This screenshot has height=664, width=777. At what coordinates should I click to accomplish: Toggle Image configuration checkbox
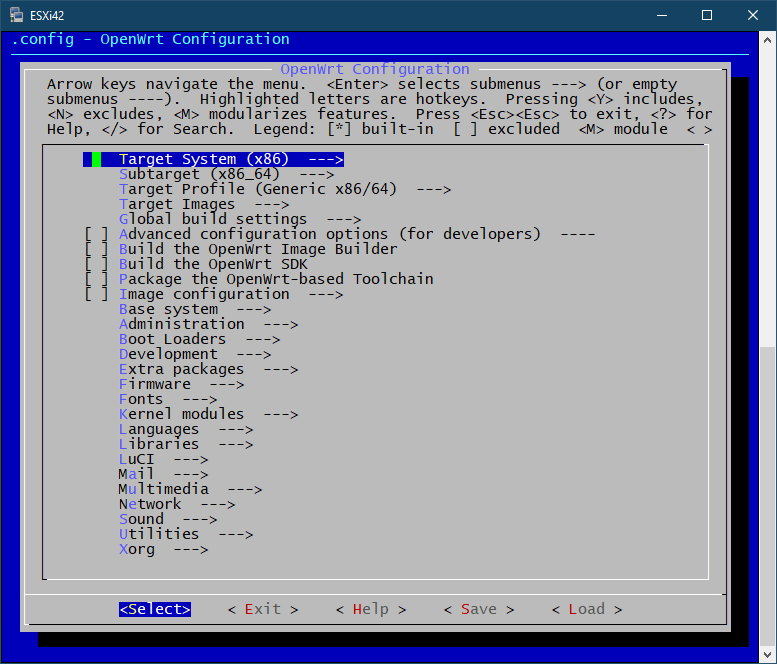[96, 294]
